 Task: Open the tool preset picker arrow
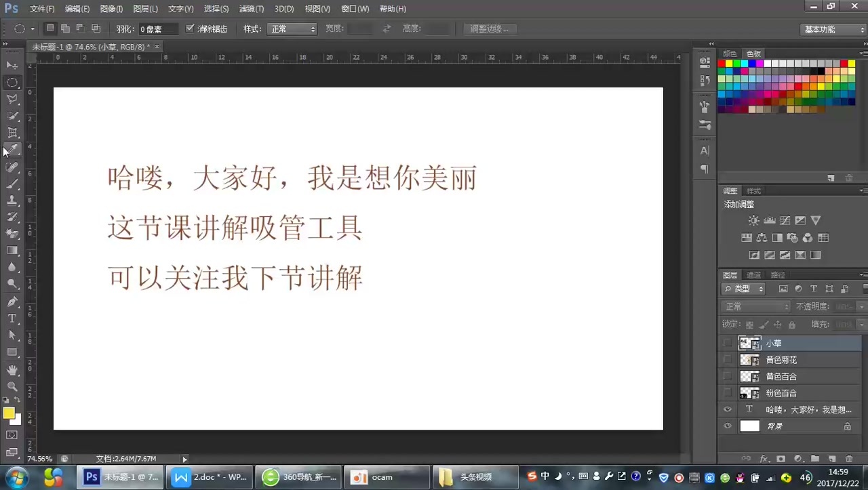point(33,29)
